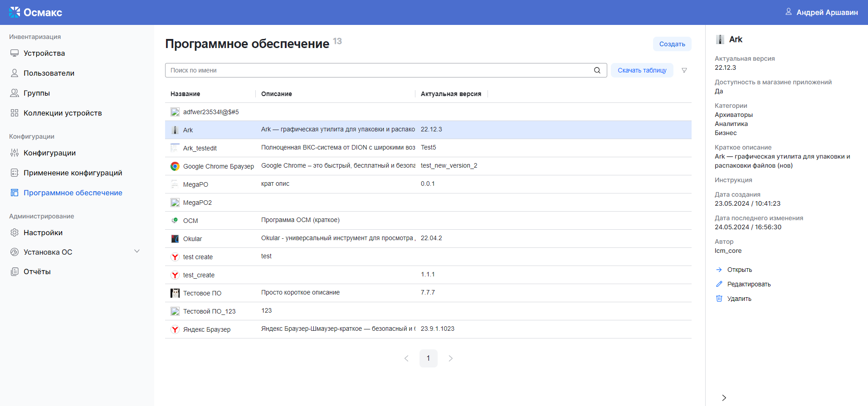Click Скачать таблицу button
Viewport: 868px width, 406px height.
pos(642,70)
